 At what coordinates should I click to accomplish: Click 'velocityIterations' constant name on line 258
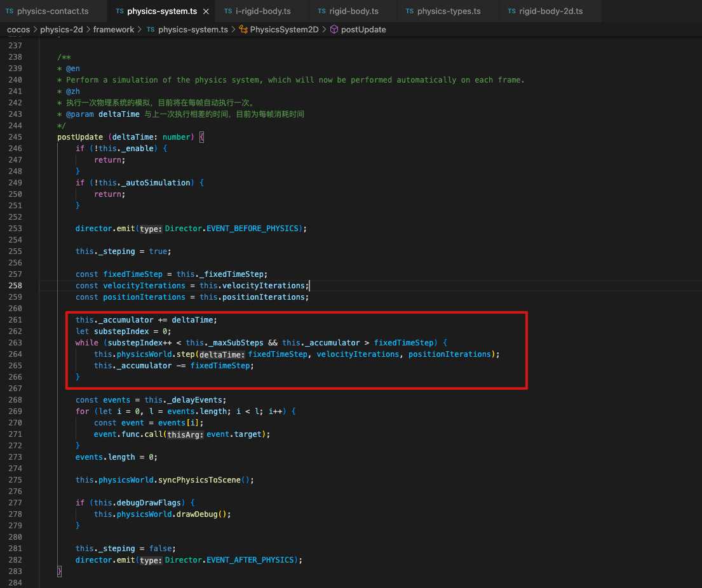click(144, 286)
